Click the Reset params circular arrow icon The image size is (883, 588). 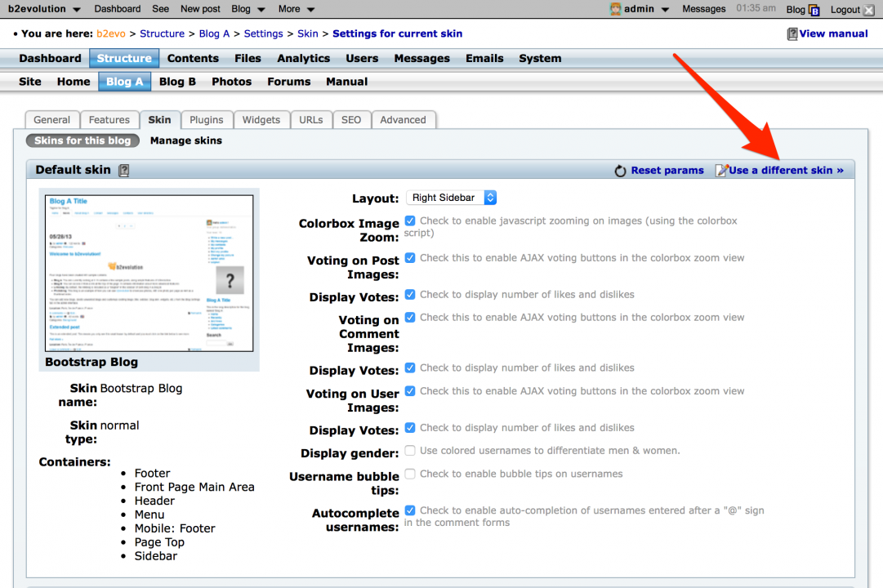click(x=620, y=171)
